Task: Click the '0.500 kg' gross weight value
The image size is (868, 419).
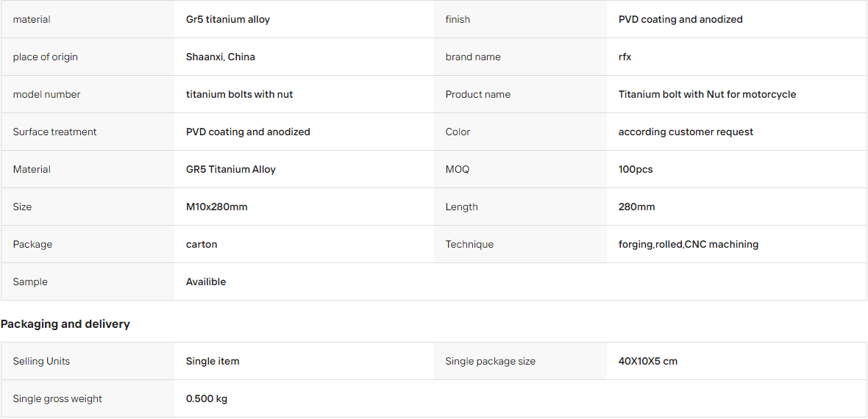Action: coord(207,399)
